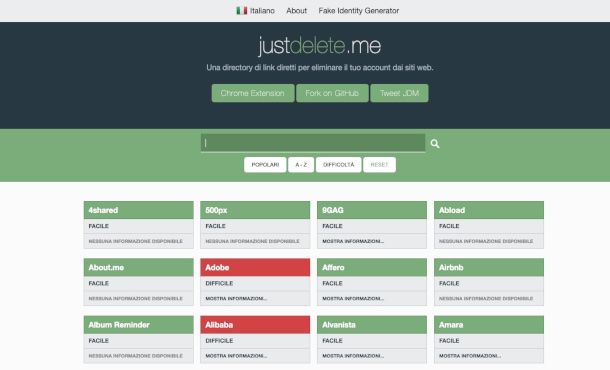Focus the site search input field
This screenshot has height=370, width=610.
point(313,143)
